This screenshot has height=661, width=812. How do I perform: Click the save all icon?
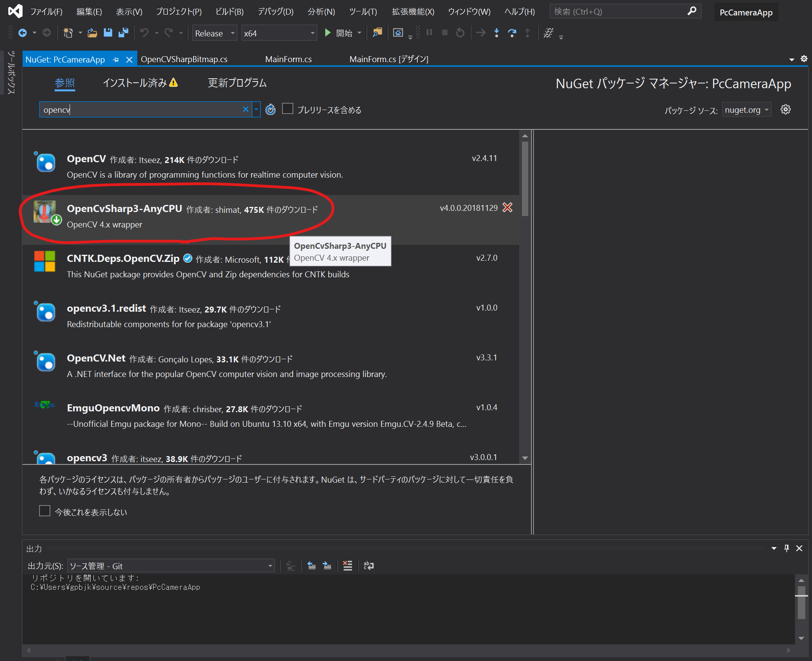point(123,33)
